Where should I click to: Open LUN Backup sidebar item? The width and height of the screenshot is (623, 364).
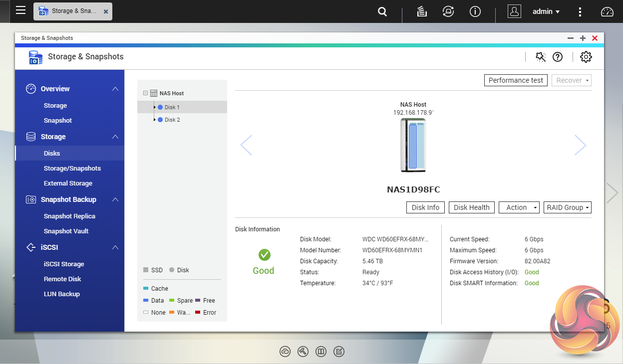point(62,294)
